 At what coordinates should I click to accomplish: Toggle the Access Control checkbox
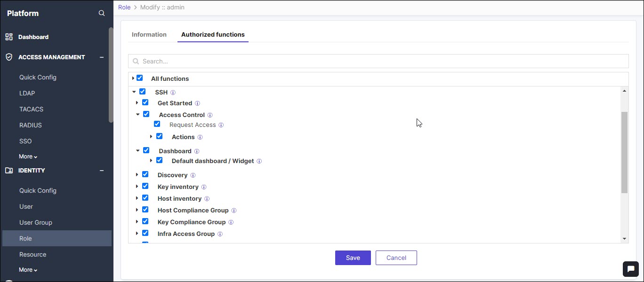point(146,114)
